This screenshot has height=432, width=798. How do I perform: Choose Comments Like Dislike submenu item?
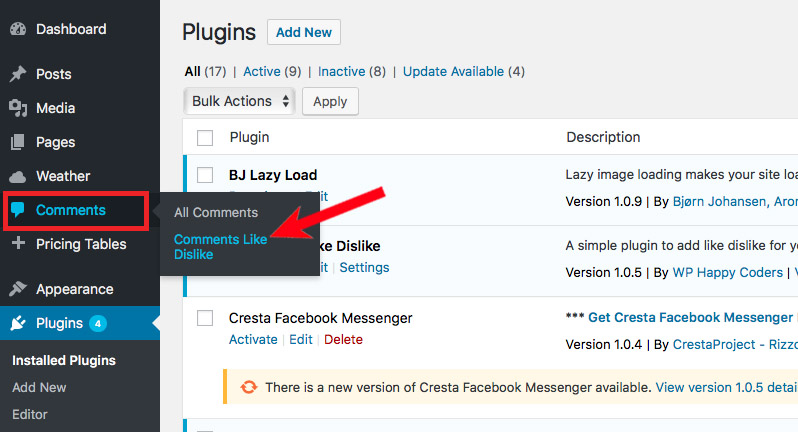tap(220, 247)
